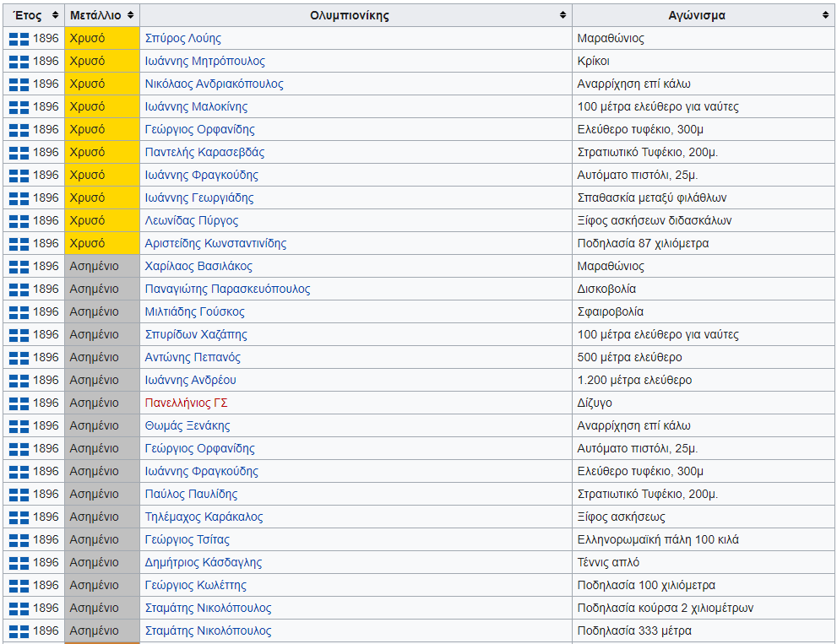Image resolution: width=837 pixels, height=644 pixels.
Task: Click the flag in Δημήτριος Κάσδαγλης row
Action: tap(19, 563)
